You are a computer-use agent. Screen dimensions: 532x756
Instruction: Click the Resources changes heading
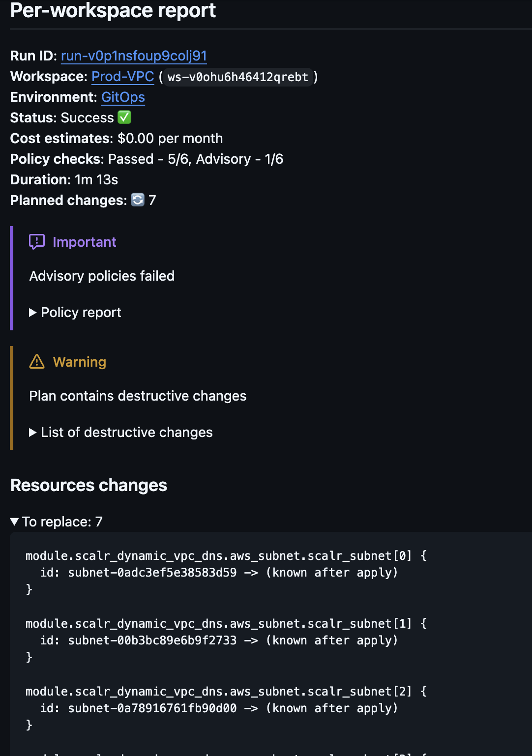coord(89,486)
